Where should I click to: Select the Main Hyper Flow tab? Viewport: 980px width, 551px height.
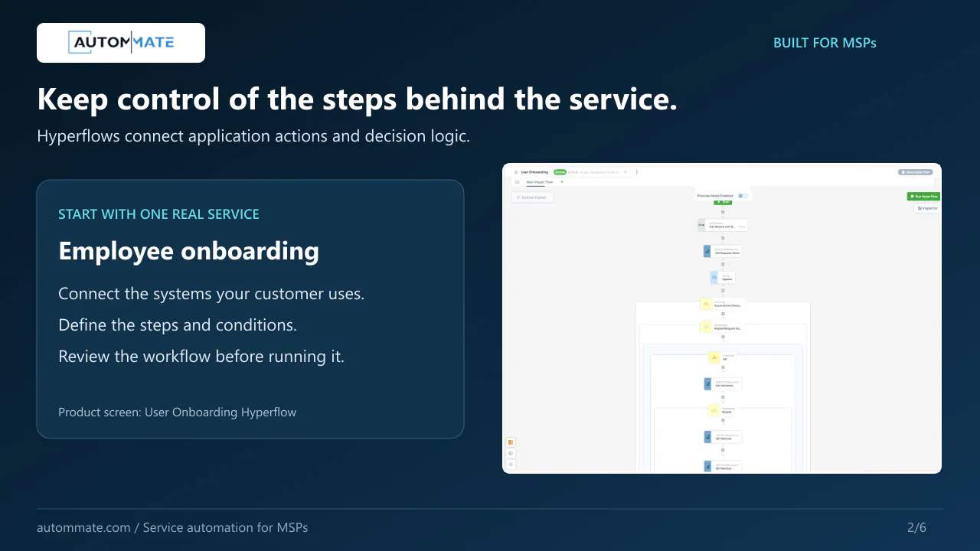(x=540, y=182)
